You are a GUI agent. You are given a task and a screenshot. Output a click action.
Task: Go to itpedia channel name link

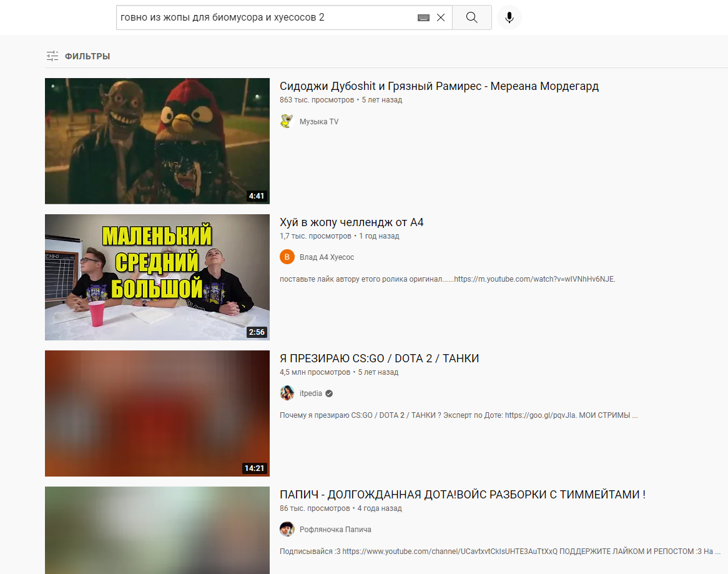pos(310,393)
